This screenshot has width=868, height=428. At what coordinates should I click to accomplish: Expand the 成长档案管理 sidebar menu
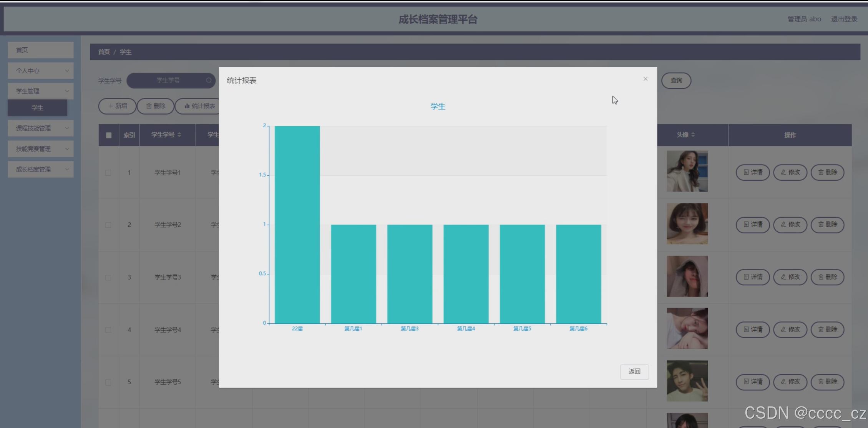(40, 170)
